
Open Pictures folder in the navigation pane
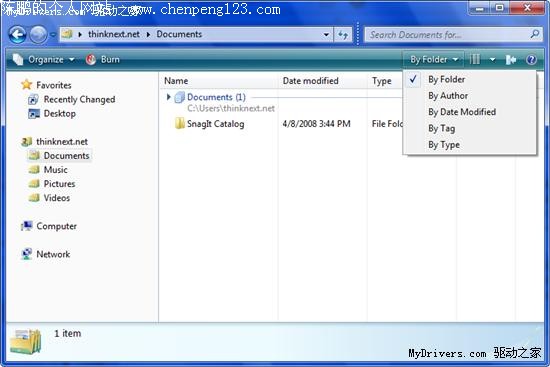pyautogui.click(x=59, y=184)
